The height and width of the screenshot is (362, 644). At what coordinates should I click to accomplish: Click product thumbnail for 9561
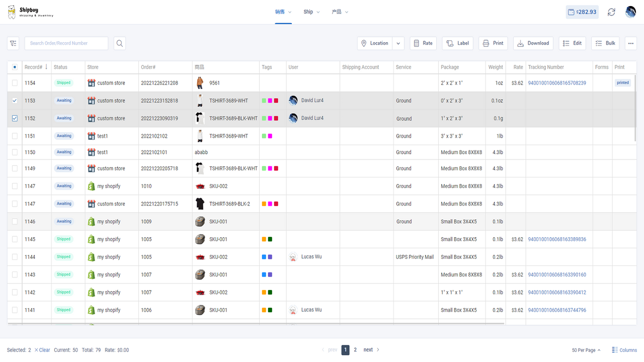200,83
